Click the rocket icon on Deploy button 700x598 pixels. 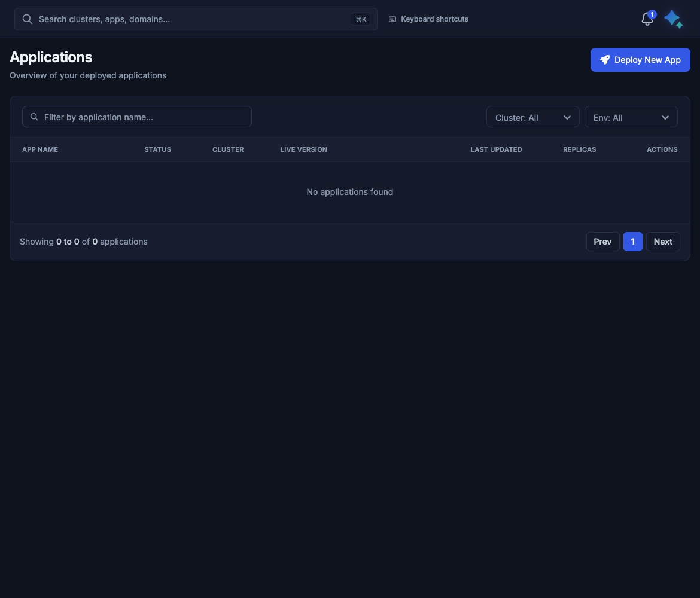(x=604, y=60)
